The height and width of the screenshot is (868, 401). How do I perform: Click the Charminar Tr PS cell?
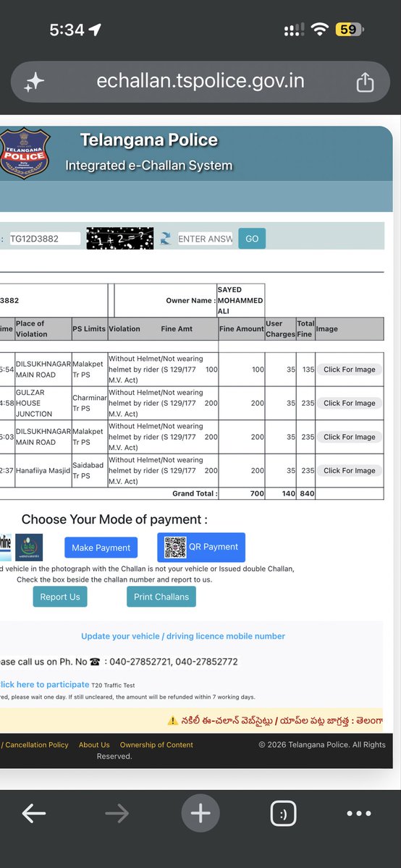tap(89, 403)
